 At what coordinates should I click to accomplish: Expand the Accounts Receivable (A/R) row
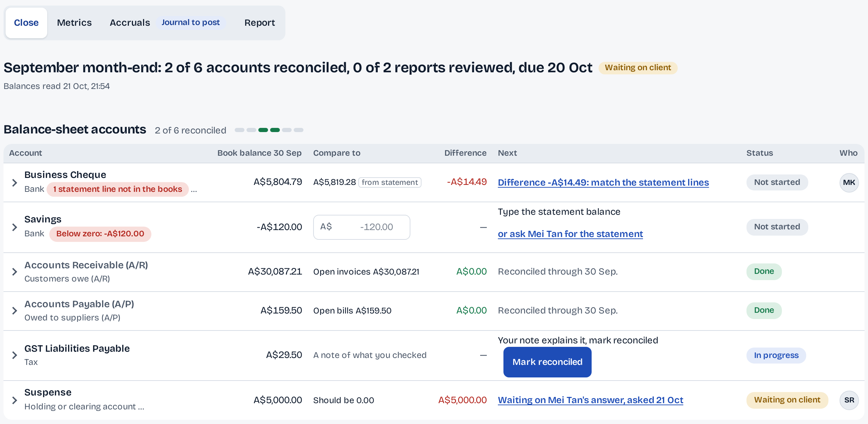point(15,272)
